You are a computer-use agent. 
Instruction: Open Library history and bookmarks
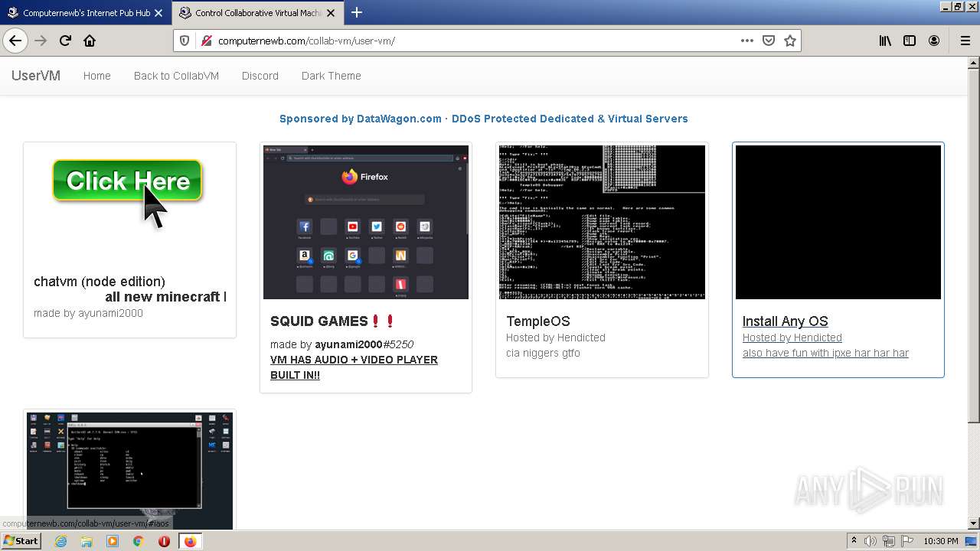pyautogui.click(x=885, y=41)
